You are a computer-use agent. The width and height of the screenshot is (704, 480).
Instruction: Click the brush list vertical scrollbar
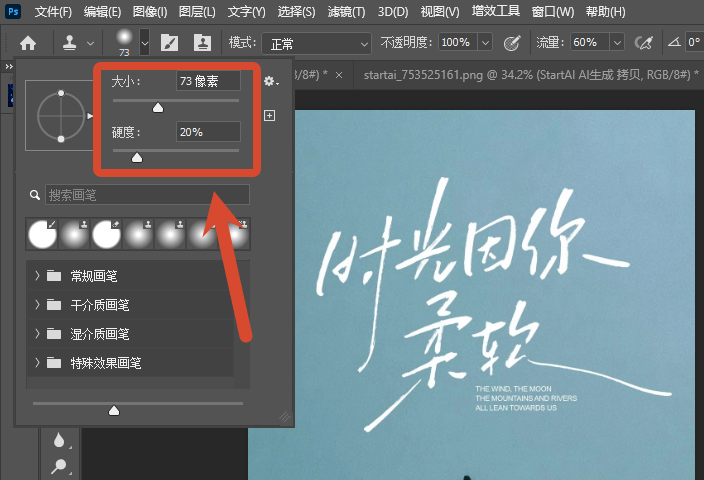tap(242, 324)
